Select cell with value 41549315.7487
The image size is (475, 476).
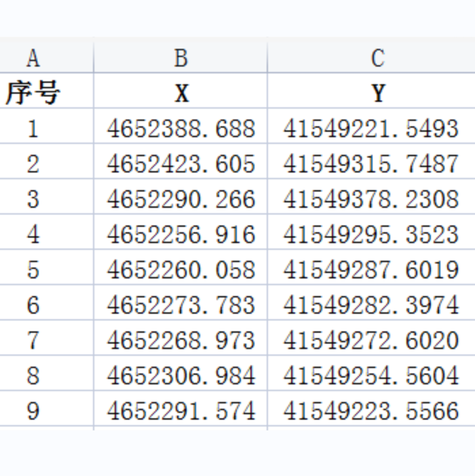click(372, 161)
